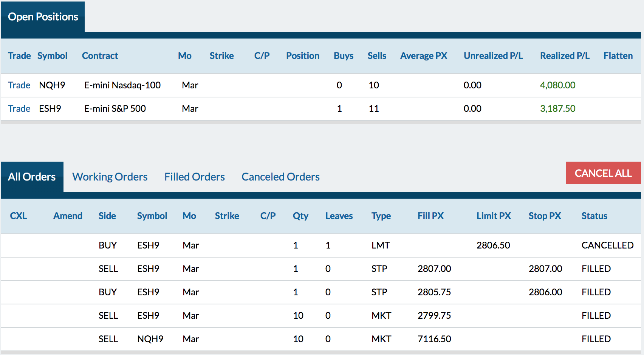Click the Unrealized P/L column header
The height and width of the screenshot is (355, 644).
click(x=493, y=56)
